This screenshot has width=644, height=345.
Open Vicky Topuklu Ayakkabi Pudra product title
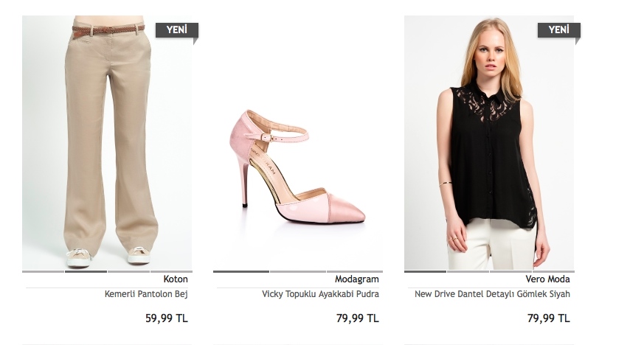[320, 293]
